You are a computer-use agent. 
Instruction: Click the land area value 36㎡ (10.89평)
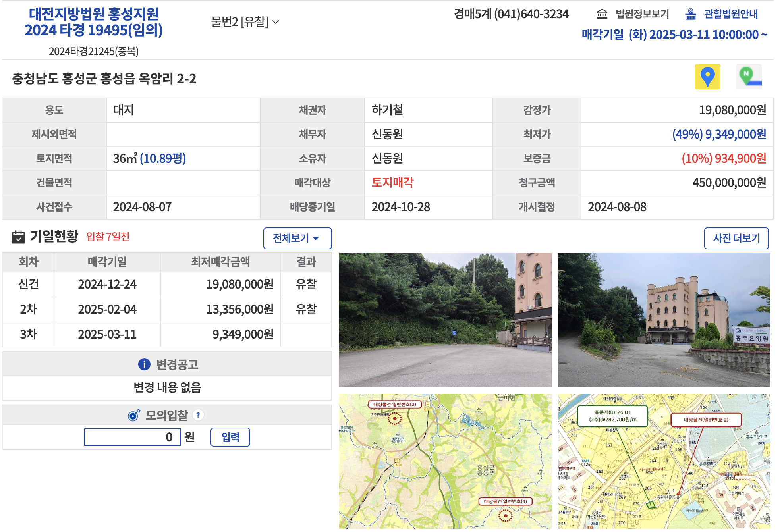pyautogui.click(x=149, y=158)
